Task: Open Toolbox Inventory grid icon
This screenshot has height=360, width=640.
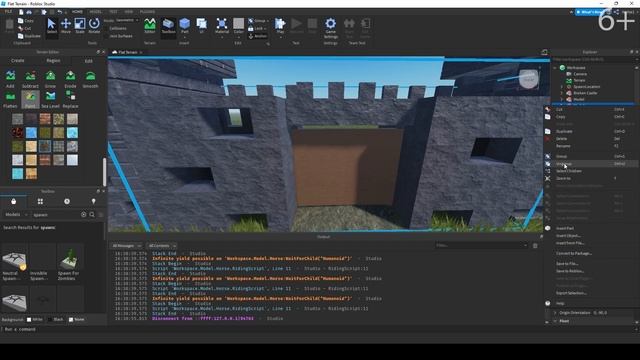Action: tap(40, 201)
